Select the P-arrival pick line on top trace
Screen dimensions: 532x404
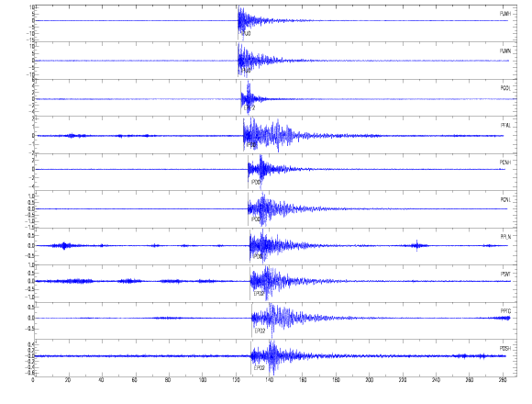pos(238,24)
